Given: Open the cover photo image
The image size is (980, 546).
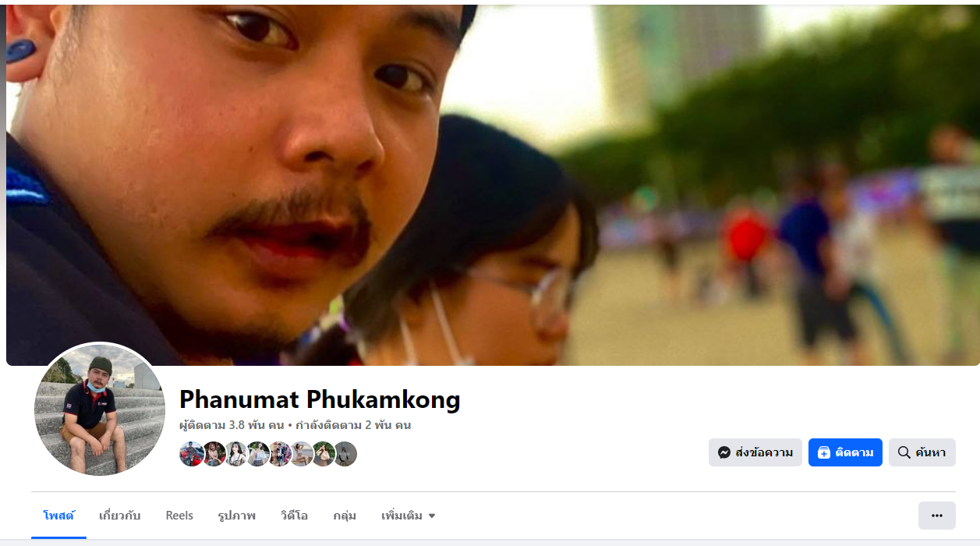Looking at the screenshot, I should coord(493,185).
